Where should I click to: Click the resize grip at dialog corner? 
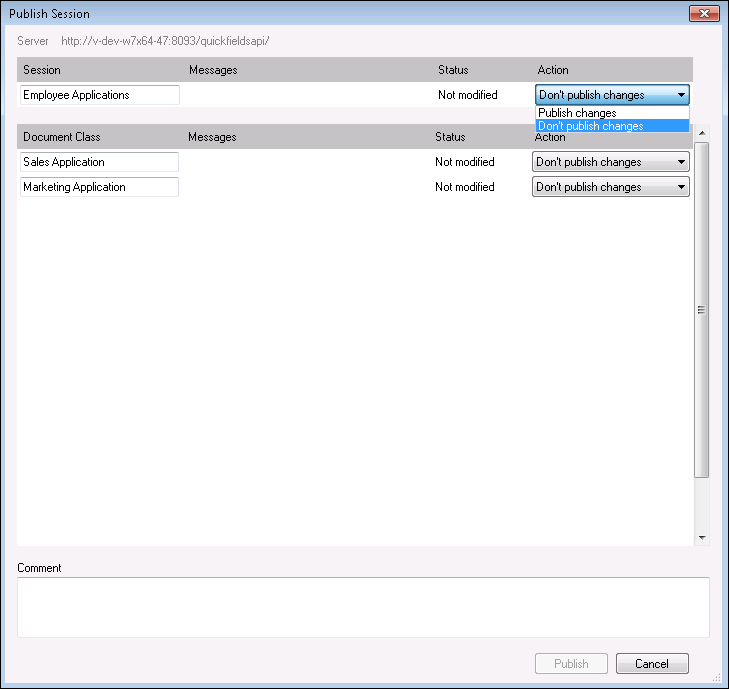tap(716, 677)
